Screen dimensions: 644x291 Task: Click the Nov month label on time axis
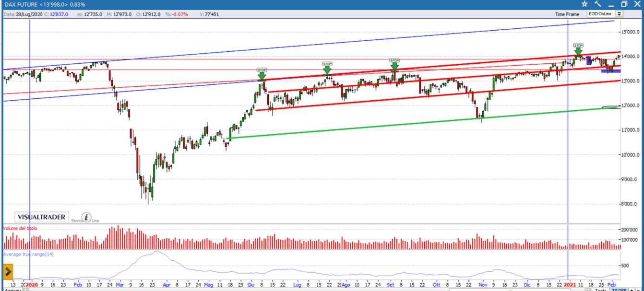coord(483,284)
